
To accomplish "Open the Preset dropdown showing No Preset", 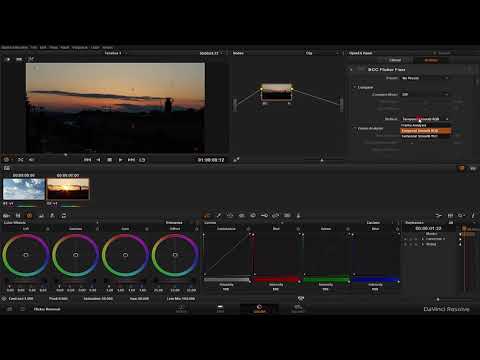I will click(425, 78).
